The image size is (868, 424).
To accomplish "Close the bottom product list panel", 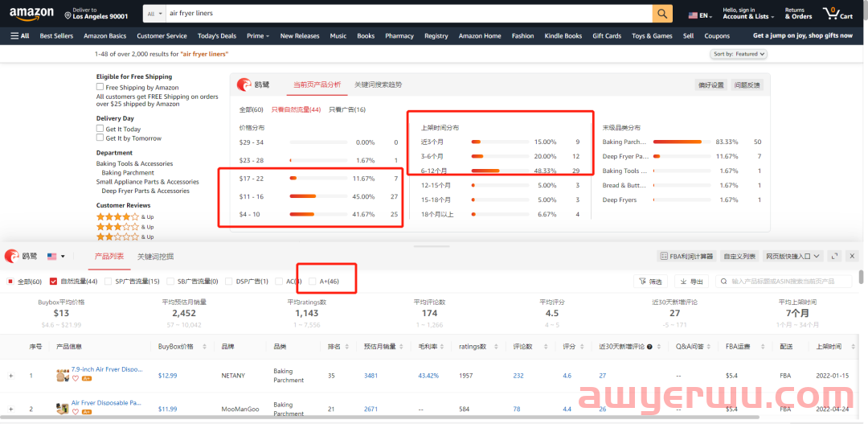I will click(x=853, y=256).
